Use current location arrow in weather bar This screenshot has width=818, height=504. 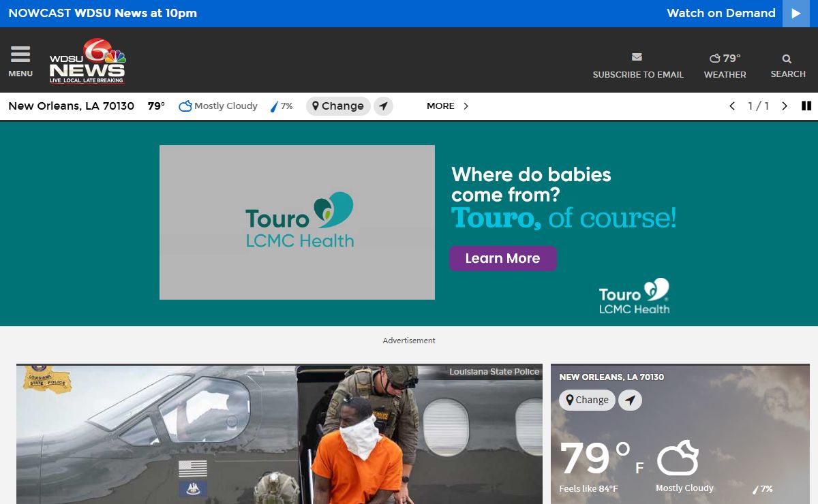pos(383,106)
